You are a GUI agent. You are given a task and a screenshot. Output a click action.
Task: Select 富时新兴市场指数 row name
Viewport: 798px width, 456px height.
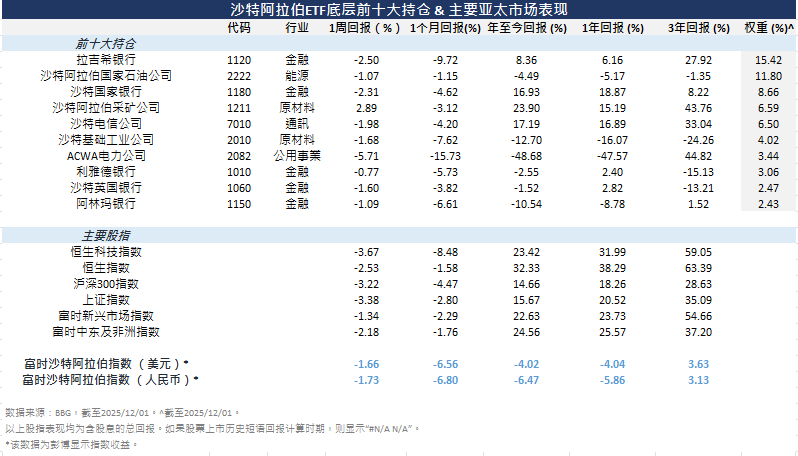coord(106,316)
